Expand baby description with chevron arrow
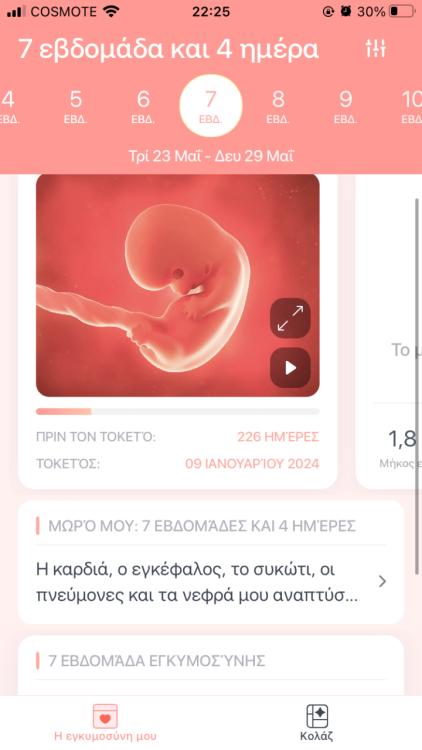 [x=382, y=581]
